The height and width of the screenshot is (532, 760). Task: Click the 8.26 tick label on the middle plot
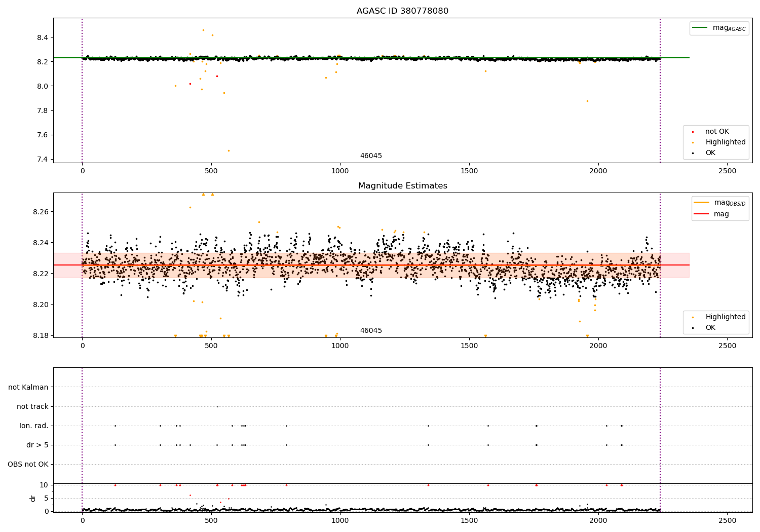coord(40,212)
